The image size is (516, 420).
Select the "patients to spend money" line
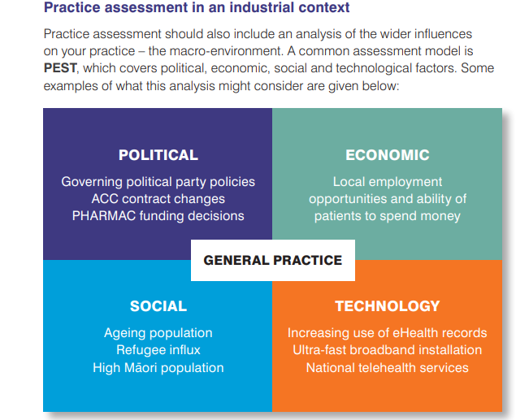point(388,215)
